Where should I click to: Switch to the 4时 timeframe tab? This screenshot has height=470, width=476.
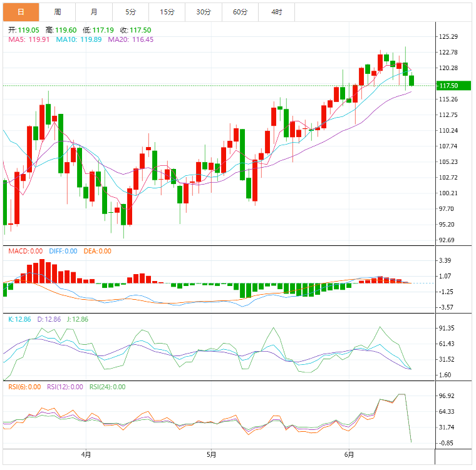(276, 12)
